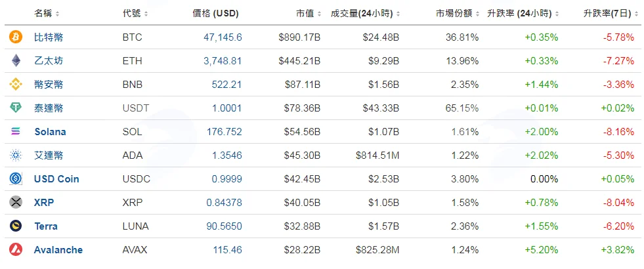Open the 幣安幣 coin link
This screenshot has width=644, height=269.
tap(49, 85)
